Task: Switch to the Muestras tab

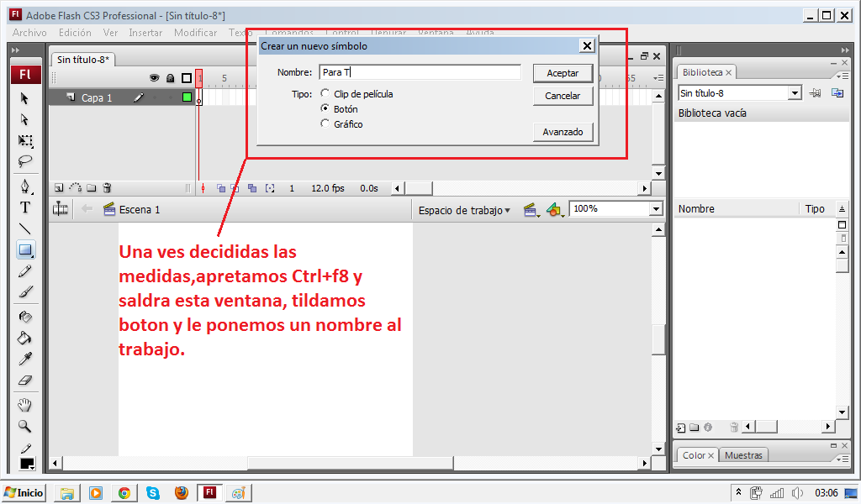Action: [743, 455]
